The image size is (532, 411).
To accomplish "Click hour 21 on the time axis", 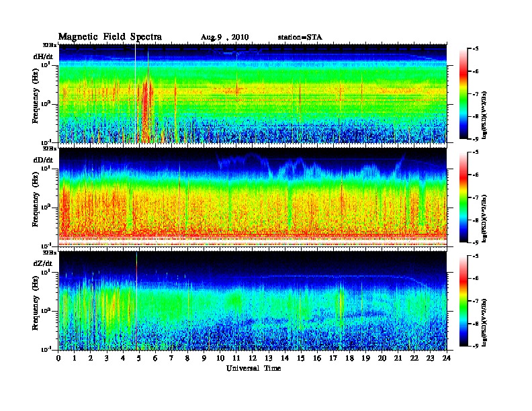I will point(398,358).
